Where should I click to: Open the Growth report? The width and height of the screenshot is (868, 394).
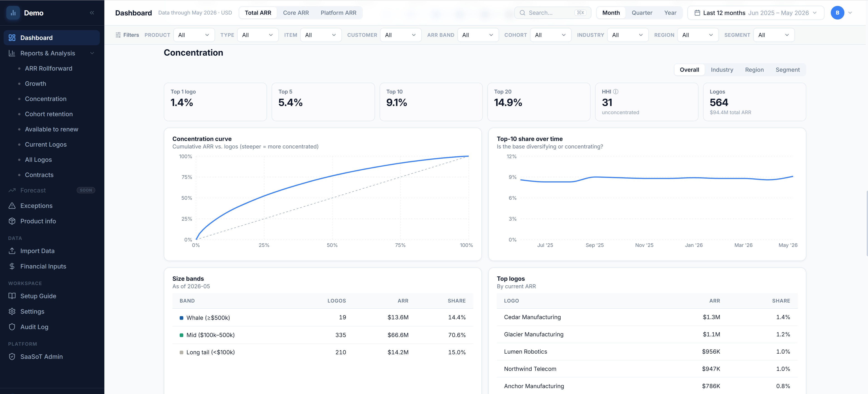tap(35, 84)
